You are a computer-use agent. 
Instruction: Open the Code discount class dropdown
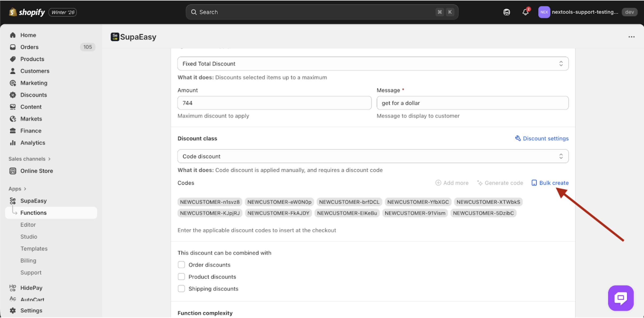click(373, 156)
